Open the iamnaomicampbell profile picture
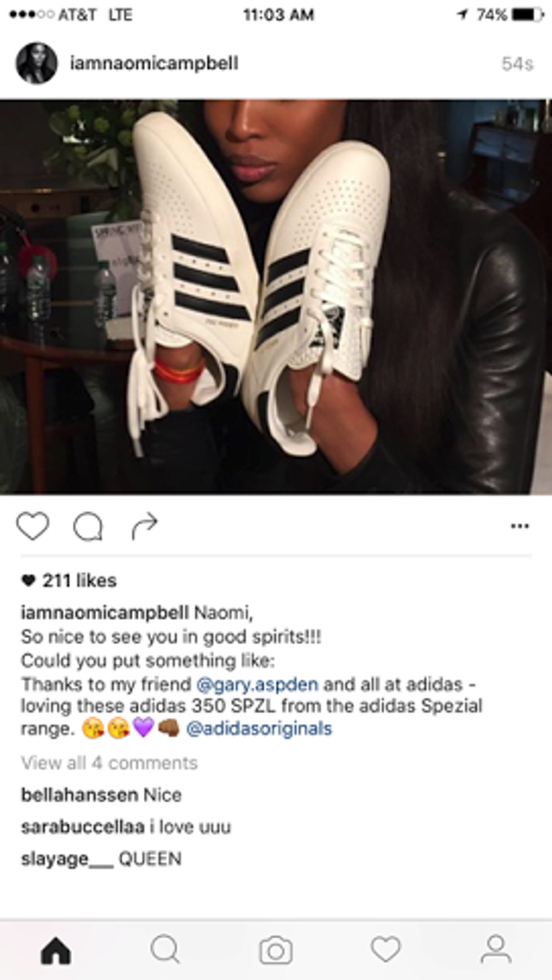This screenshot has height=980, width=552. [x=37, y=63]
